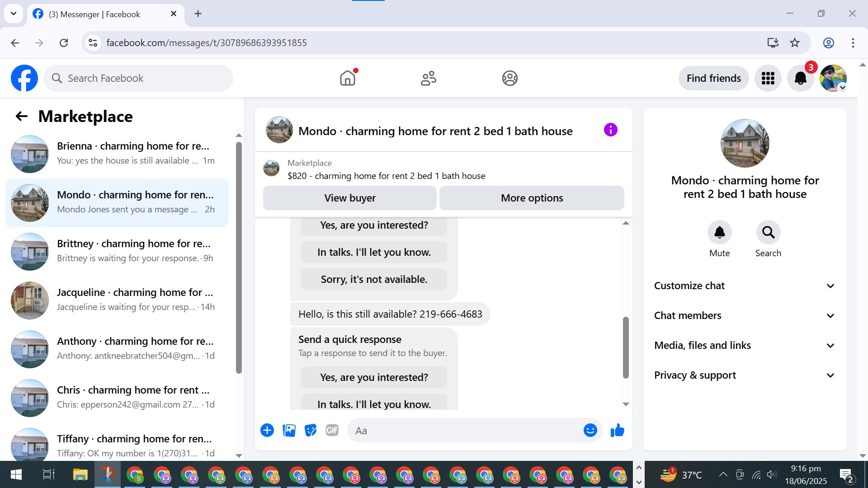This screenshot has width=868, height=488.
Task: Send upper 'Yes, are you interested?' quick reply
Action: pos(374,225)
